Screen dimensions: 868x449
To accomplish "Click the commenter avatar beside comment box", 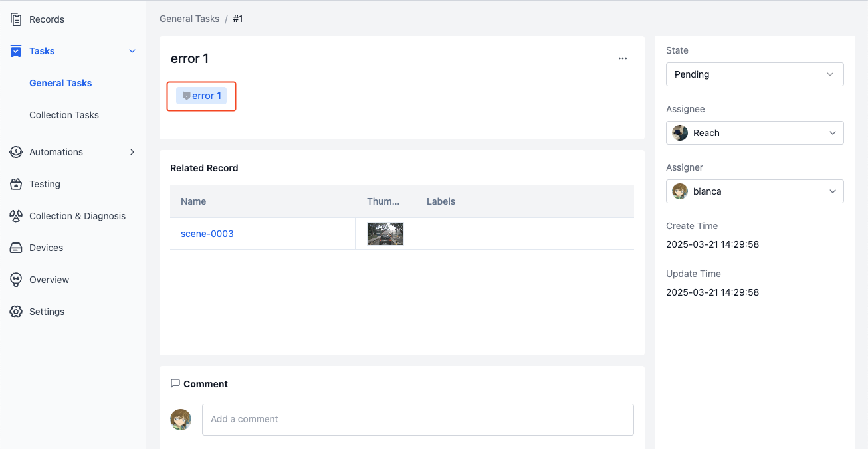I will (x=181, y=420).
